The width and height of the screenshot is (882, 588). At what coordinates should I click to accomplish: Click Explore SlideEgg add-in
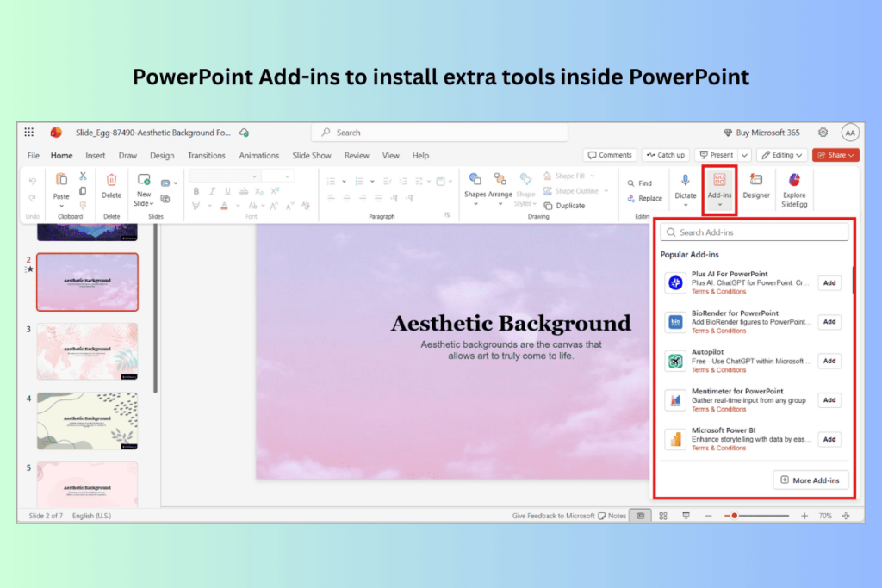pos(794,190)
